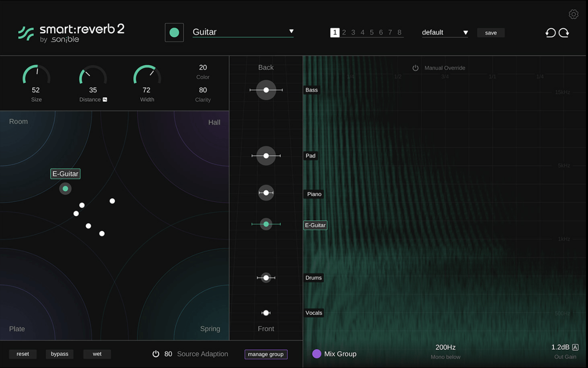The width and height of the screenshot is (588, 368).
Task: Expand the Distance knob options arrow
Action: coord(104,99)
